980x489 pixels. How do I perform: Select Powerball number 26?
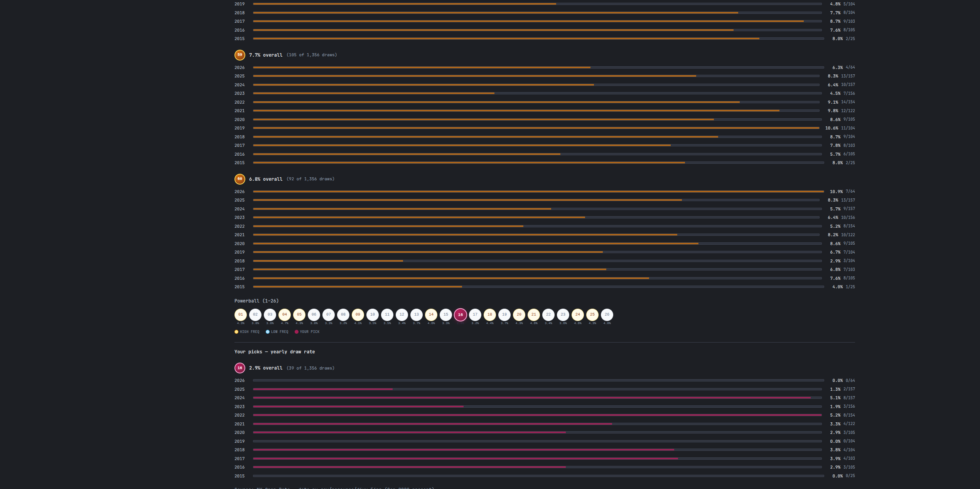[607, 314]
